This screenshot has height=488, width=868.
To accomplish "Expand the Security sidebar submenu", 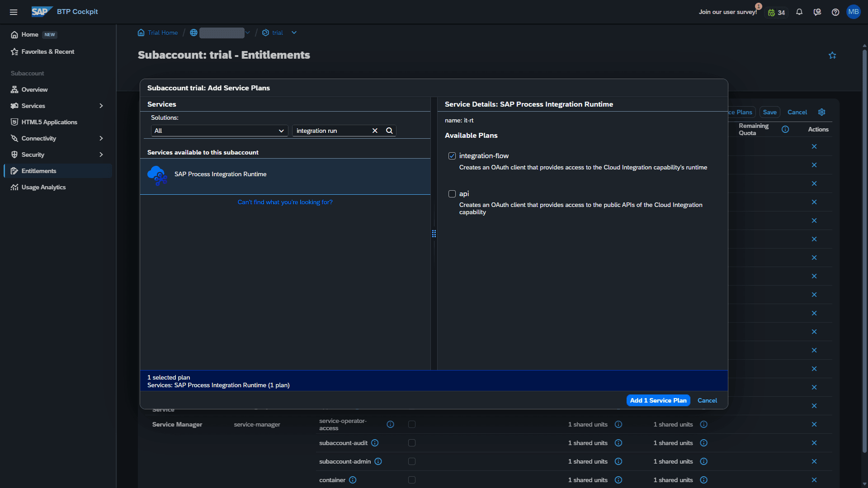I will [x=101, y=155].
